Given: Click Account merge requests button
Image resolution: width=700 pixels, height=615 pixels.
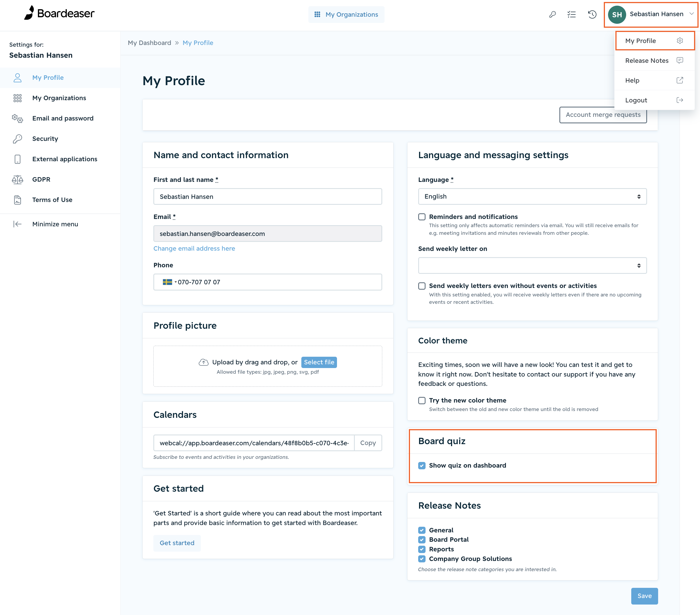Looking at the screenshot, I should pos(603,115).
